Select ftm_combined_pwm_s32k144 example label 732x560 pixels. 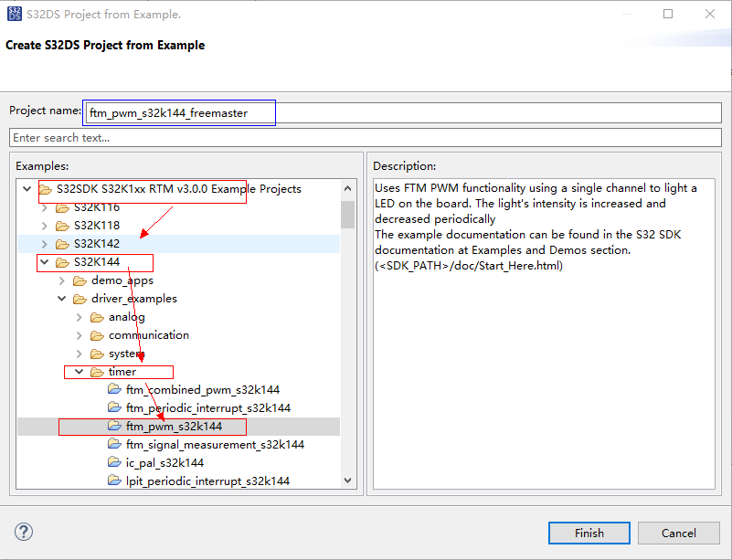pyautogui.click(x=203, y=390)
